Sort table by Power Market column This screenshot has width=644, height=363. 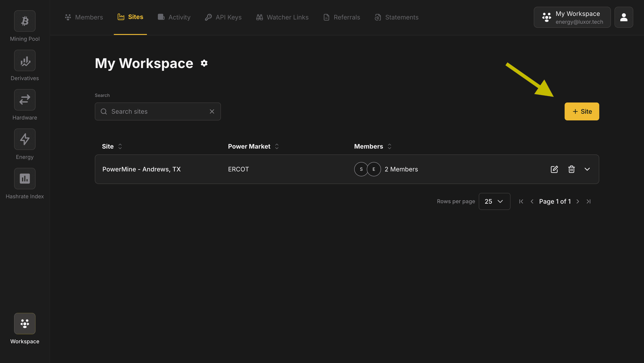click(x=277, y=146)
